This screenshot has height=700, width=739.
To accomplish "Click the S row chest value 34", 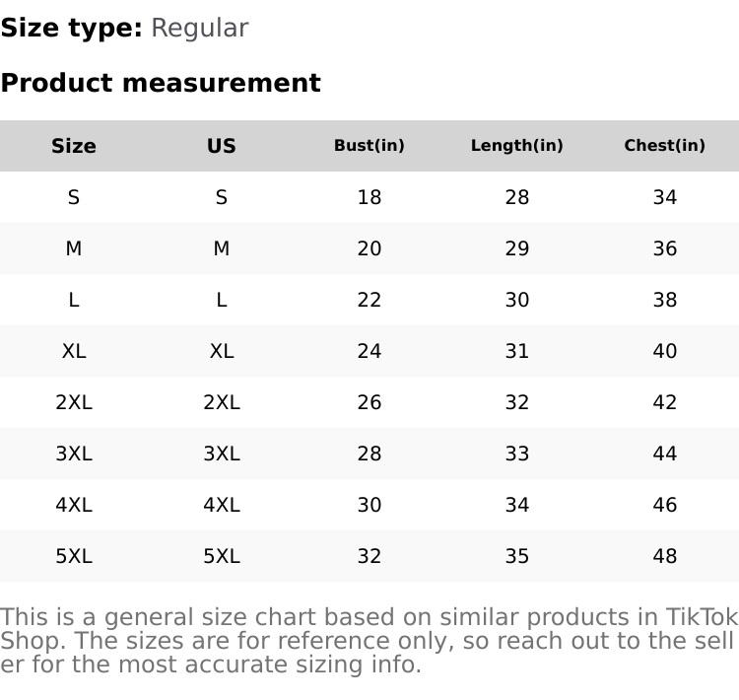I will pyautogui.click(x=665, y=197).
